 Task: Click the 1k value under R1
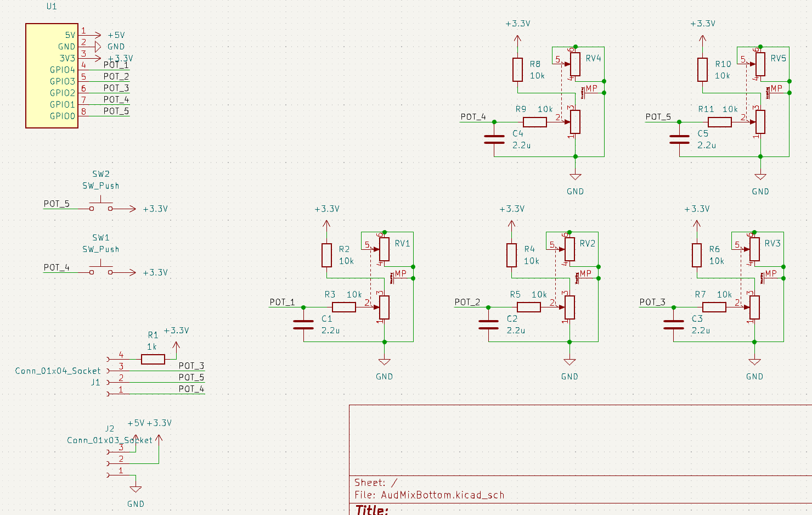point(152,347)
